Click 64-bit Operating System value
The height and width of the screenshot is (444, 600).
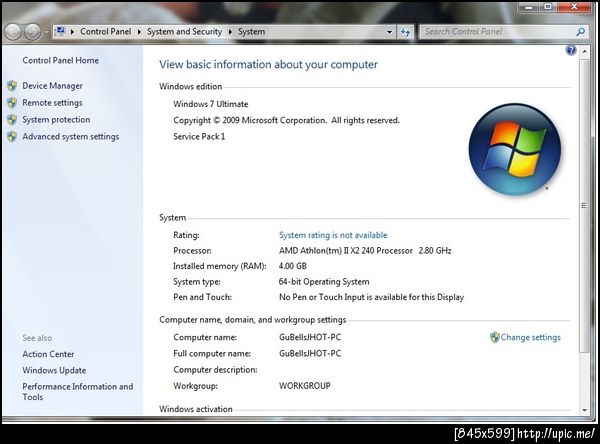coord(324,282)
